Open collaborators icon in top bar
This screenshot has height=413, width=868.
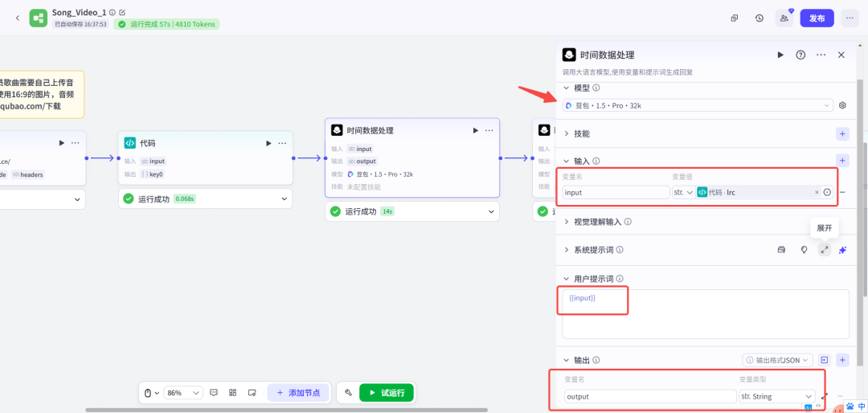[x=784, y=18]
